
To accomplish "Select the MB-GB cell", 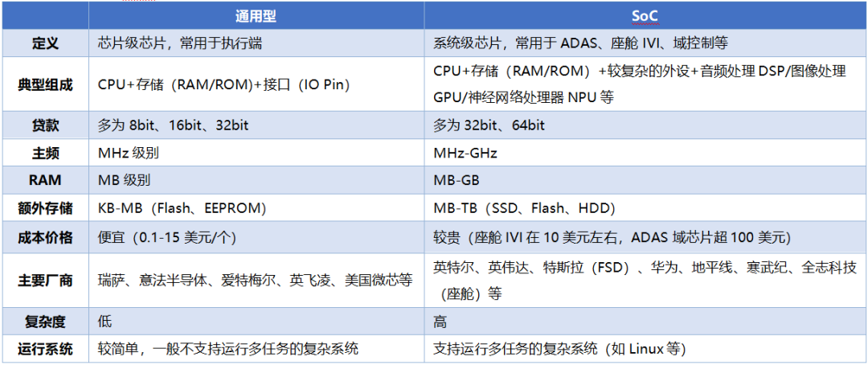I will [645, 180].
